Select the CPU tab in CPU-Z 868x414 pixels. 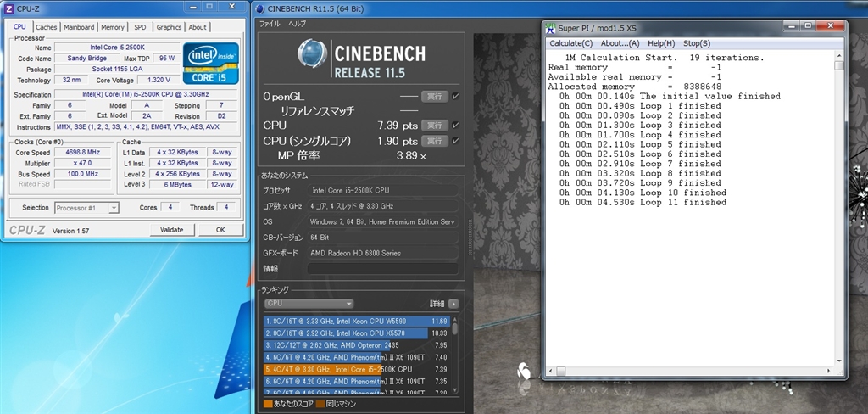pyautogui.click(x=20, y=26)
